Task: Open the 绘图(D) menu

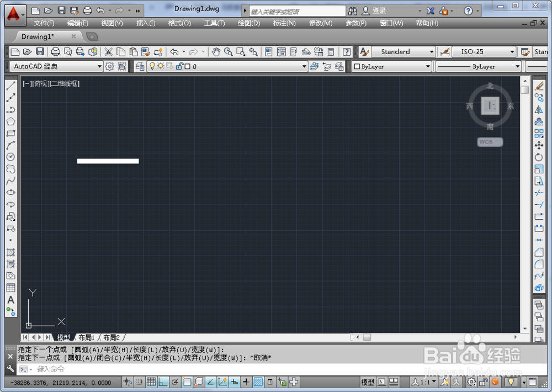Action: [249, 23]
